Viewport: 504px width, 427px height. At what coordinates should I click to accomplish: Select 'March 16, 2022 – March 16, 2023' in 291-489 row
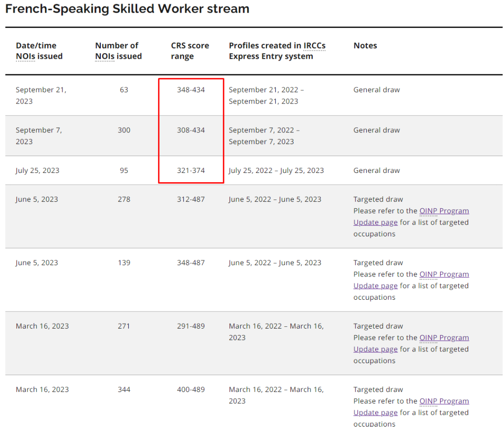point(276,332)
